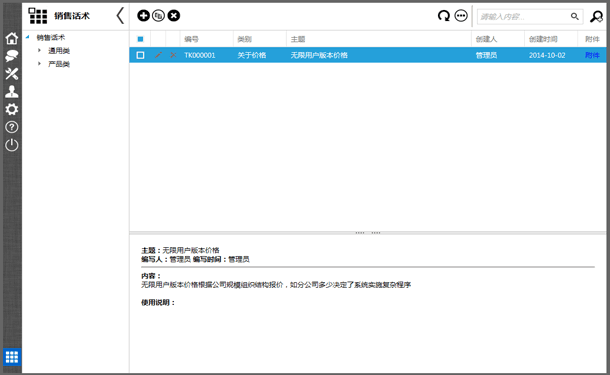Screen dimensions: 610x375
Task: Open the more options ellipsis icon
Action: (x=461, y=16)
